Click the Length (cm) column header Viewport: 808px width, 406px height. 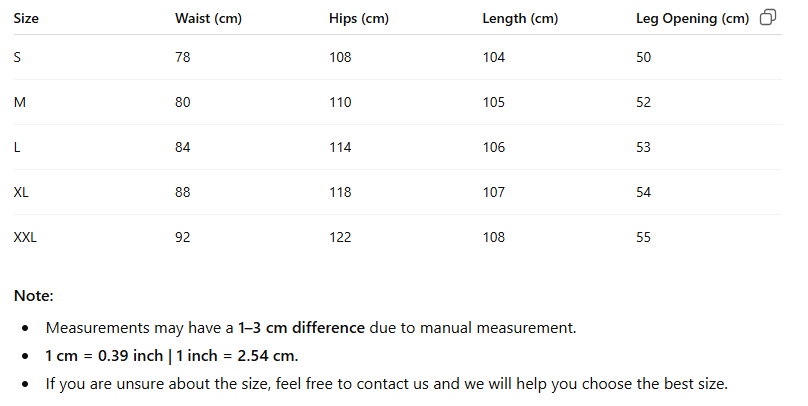click(x=520, y=19)
